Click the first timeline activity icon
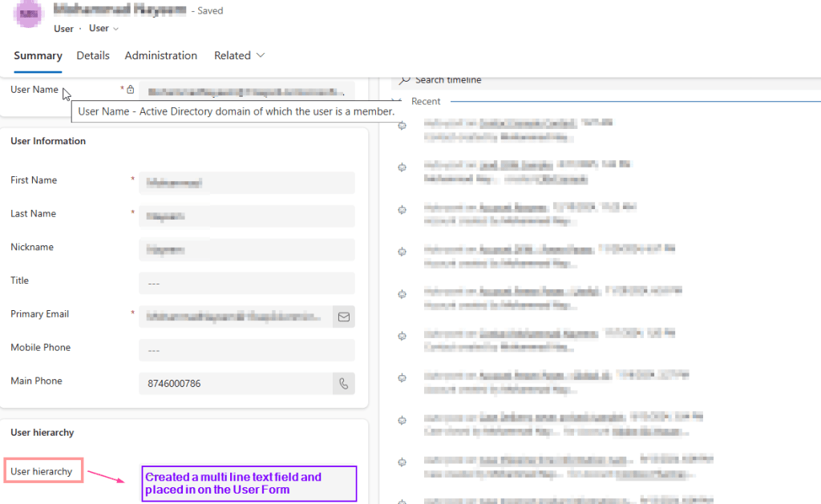This screenshot has width=821, height=504. click(402, 125)
